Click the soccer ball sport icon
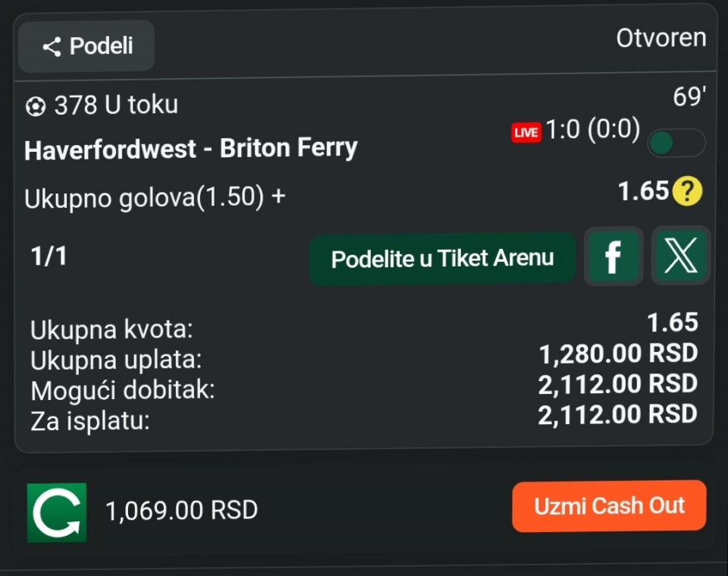 [36, 107]
